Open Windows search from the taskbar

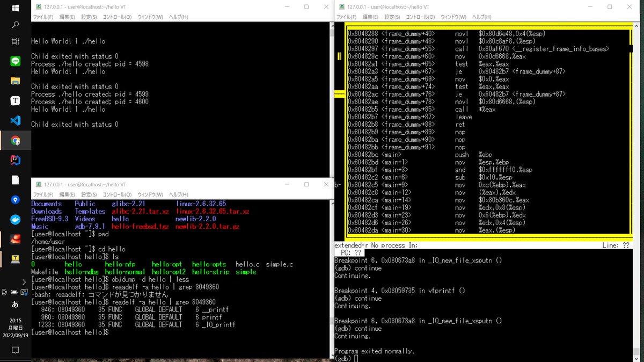point(15,25)
